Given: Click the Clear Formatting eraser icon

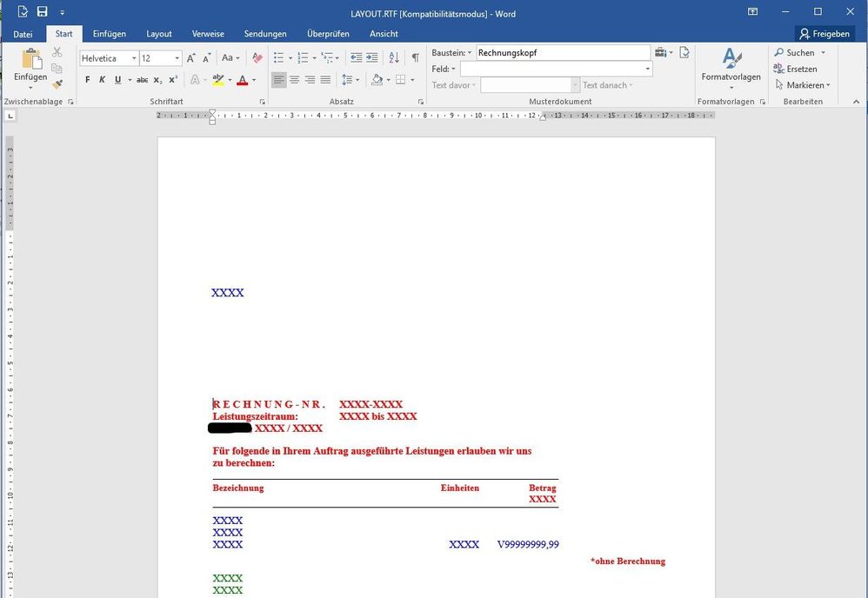Looking at the screenshot, I should click(257, 58).
